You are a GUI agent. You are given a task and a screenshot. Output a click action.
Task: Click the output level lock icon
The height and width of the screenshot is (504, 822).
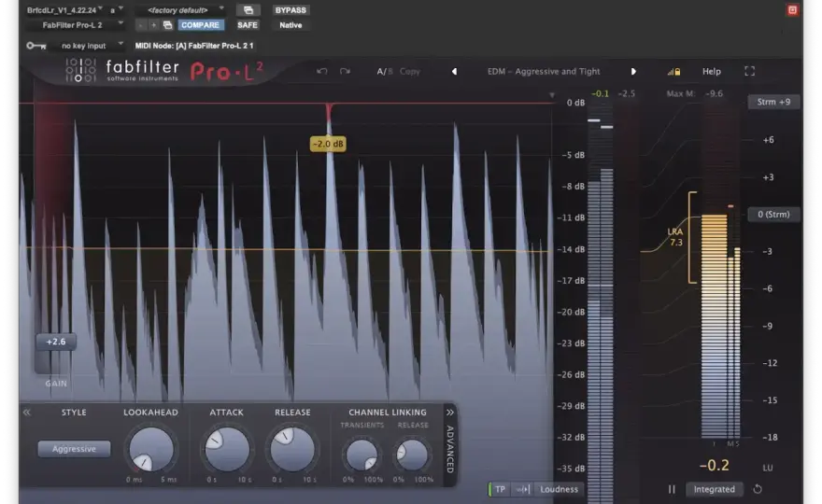click(x=674, y=71)
